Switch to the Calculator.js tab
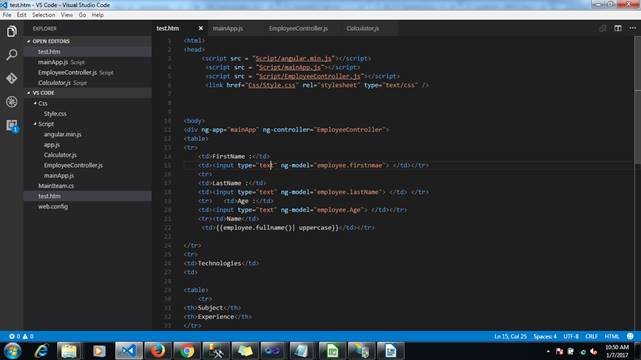Image resolution: width=641 pixels, height=360 pixels. (x=363, y=28)
